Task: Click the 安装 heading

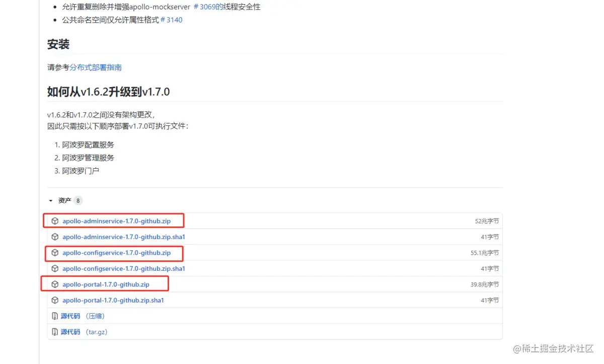Action: click(x=58, y=44)
